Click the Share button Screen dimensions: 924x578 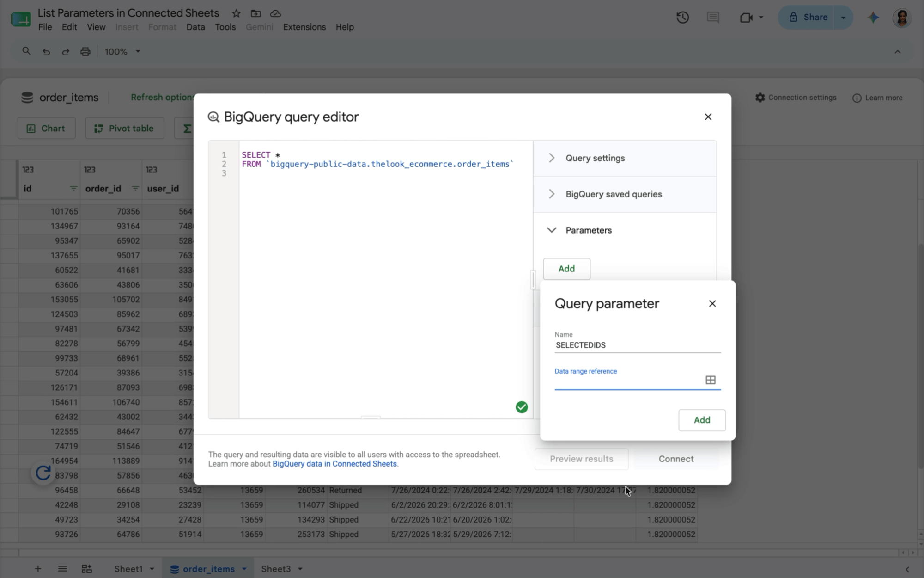pyautogui.click(x=808, y=18)
